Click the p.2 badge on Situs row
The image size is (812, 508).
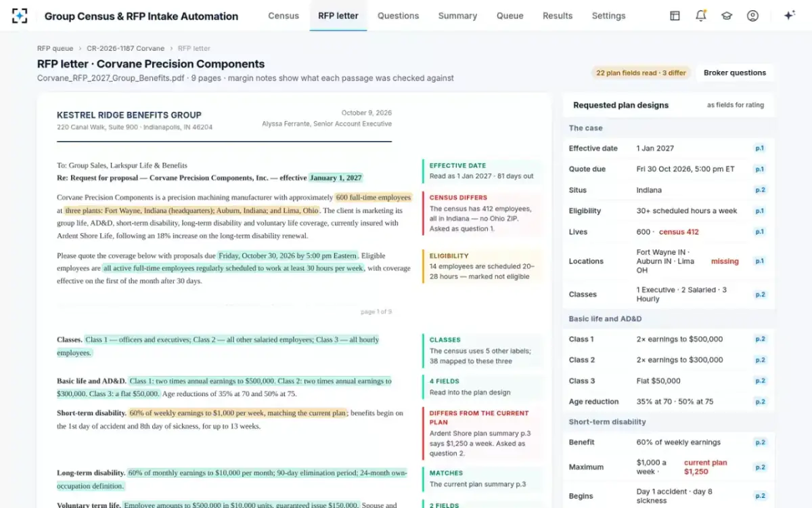click(760, 190)
